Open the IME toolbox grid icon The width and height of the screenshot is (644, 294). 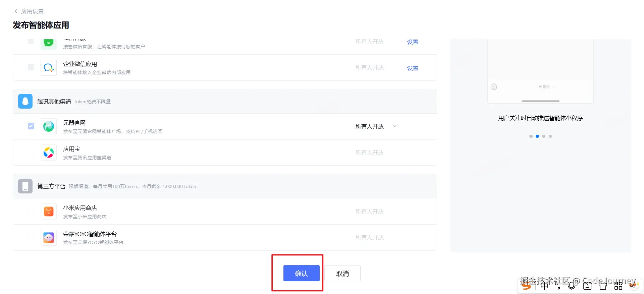(x=618, y=286)
